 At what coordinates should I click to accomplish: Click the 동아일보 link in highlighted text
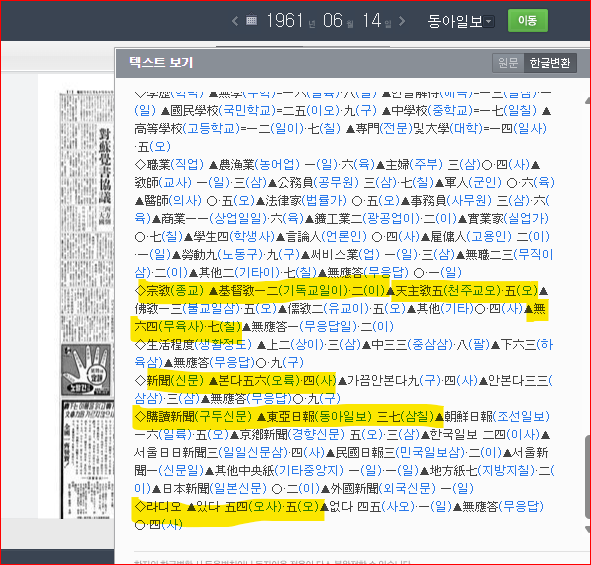343,416
